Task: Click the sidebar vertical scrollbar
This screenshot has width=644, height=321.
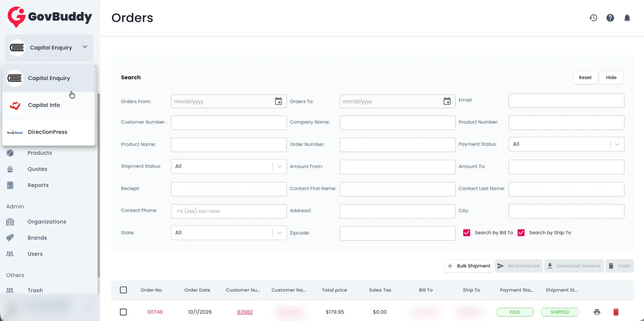Action: tap(98, 186)
